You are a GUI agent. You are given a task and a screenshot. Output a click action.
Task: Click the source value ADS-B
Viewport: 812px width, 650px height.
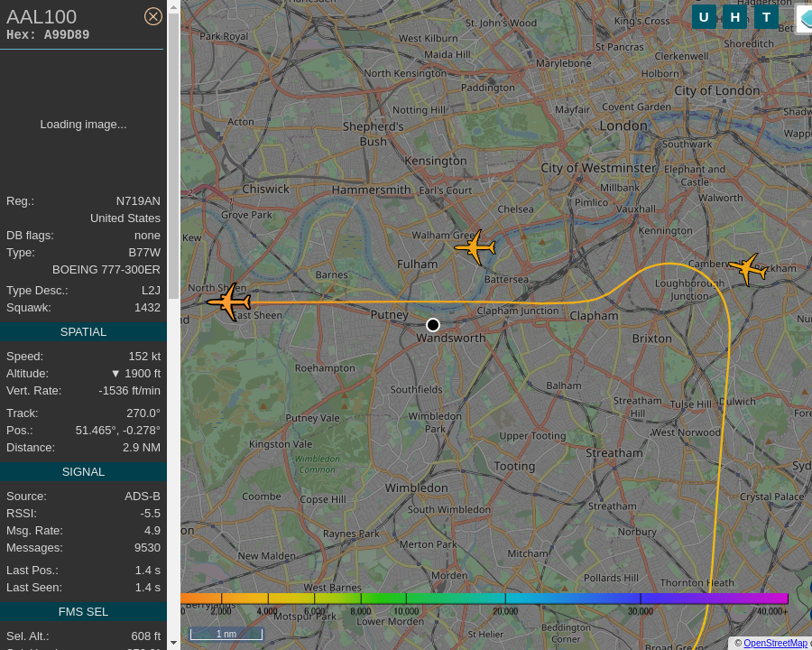pos(143,496)
